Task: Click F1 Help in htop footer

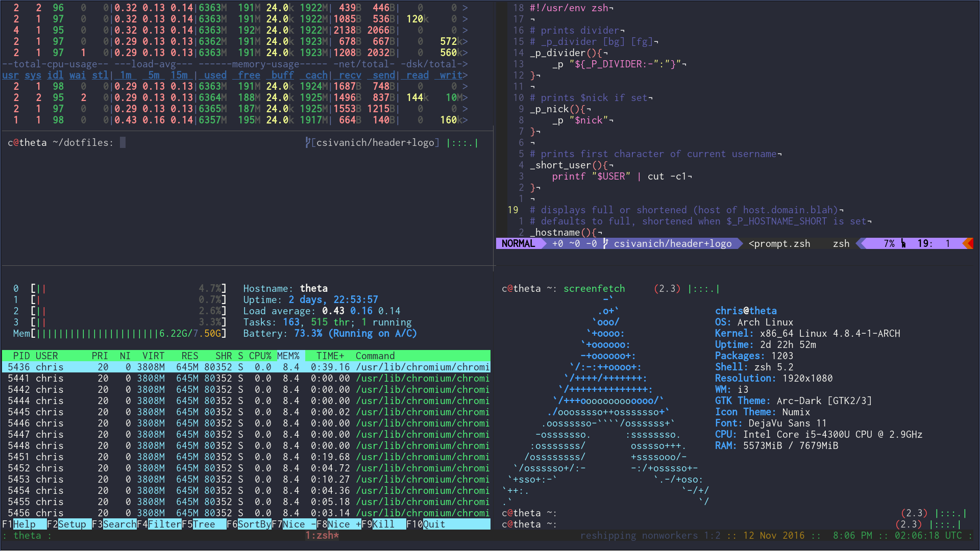Action: click(19, 524)
